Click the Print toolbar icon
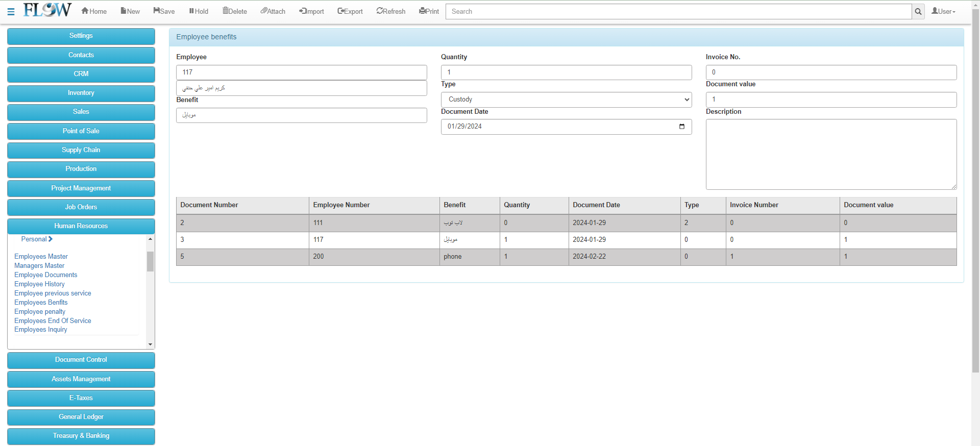Image resolution: width=980 pixels, height=446 pixels. click(x=422, y=11)
